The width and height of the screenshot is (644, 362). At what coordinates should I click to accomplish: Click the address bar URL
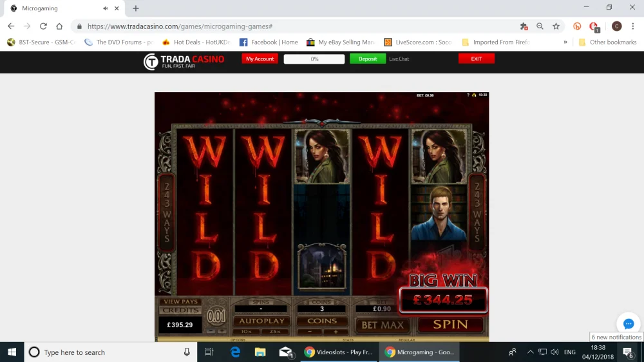coord(180,26)
